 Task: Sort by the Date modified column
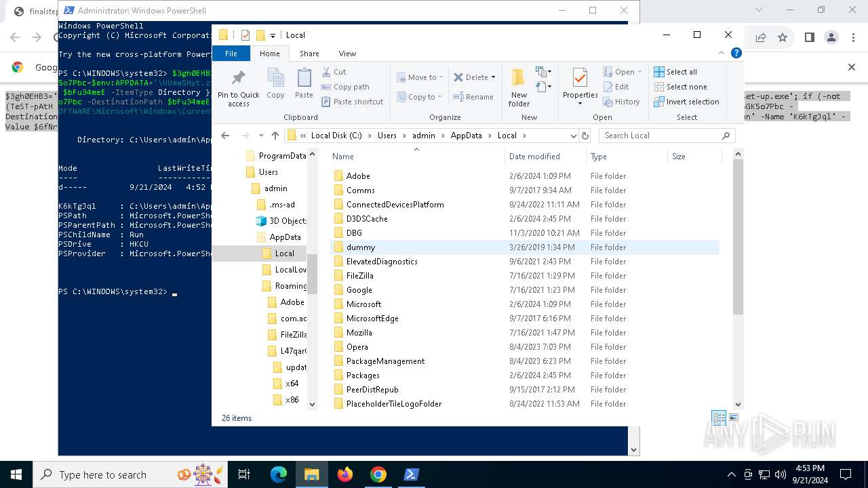click(545, 156)
